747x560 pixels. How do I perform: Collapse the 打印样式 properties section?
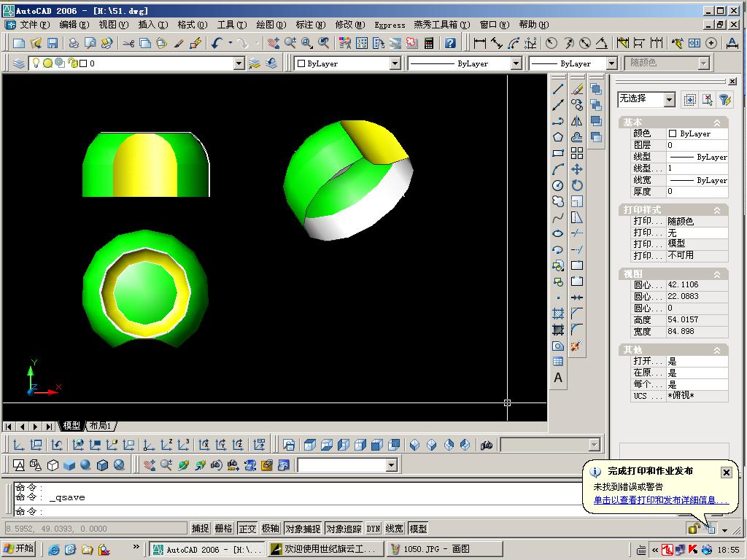click(717, 210)
